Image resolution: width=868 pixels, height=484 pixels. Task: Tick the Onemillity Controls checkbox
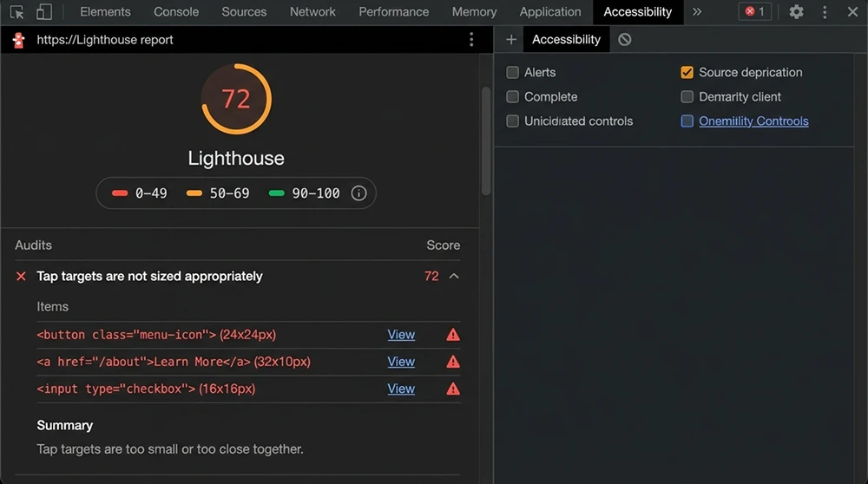point(687,121)
